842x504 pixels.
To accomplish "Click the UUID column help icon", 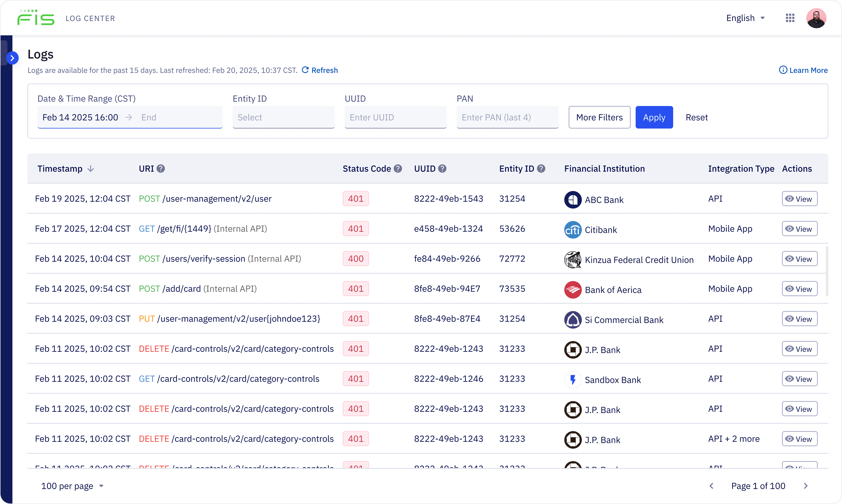I will click(442, 169).
